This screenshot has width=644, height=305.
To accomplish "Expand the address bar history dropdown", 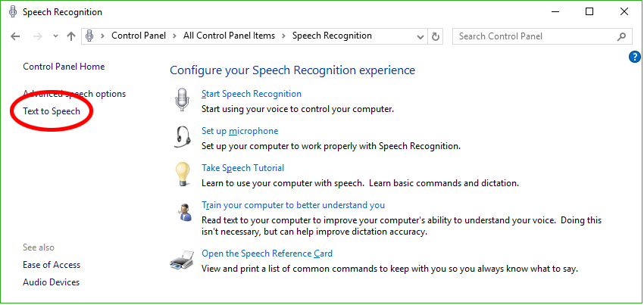I will tap(420, 37).
